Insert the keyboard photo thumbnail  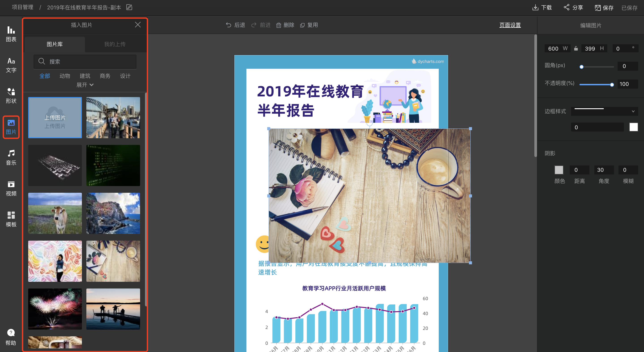55,165
